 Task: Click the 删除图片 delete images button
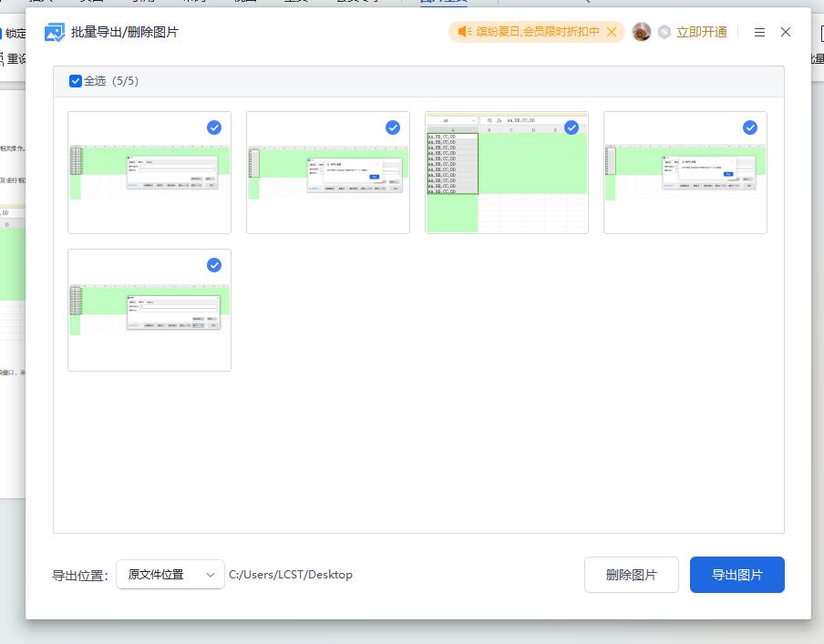[631, 575]
